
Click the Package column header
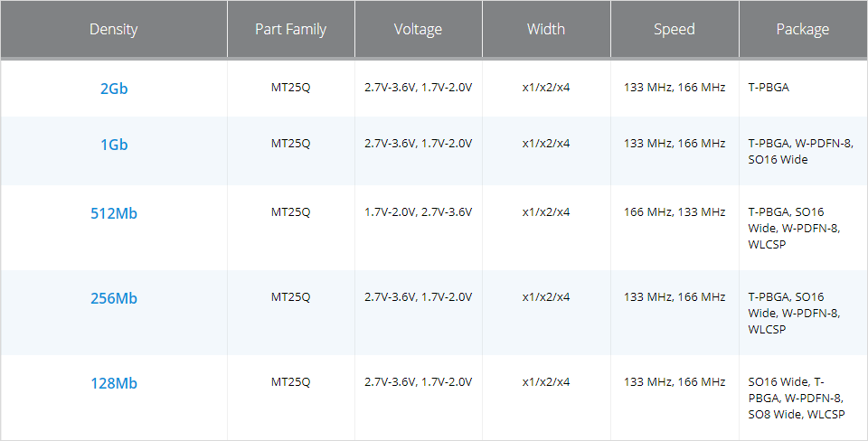pyautogui.click(x=802, y=29)
